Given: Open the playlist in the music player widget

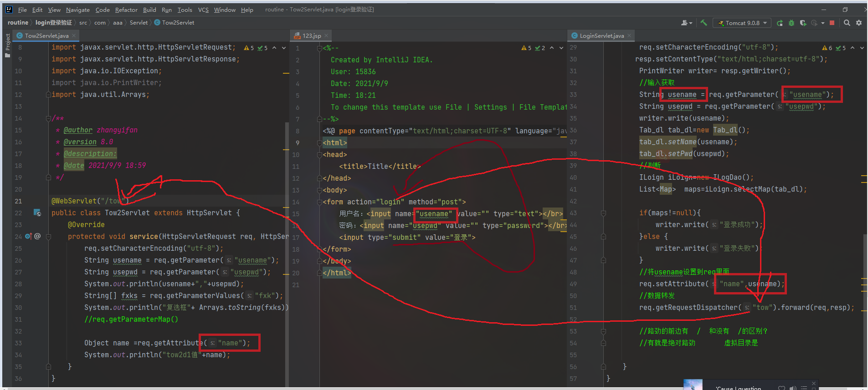Looking at the screenshot, I should coord(804,388).
